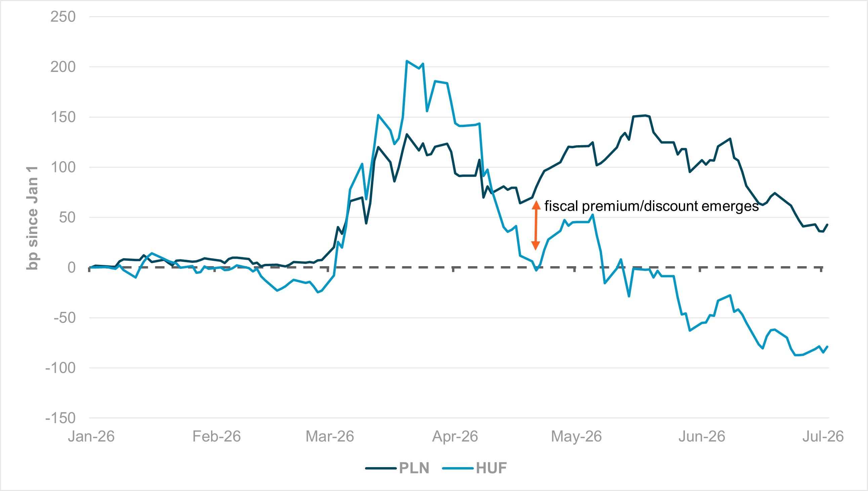
Task: Click the PLN legend entry
Action: 398,468
